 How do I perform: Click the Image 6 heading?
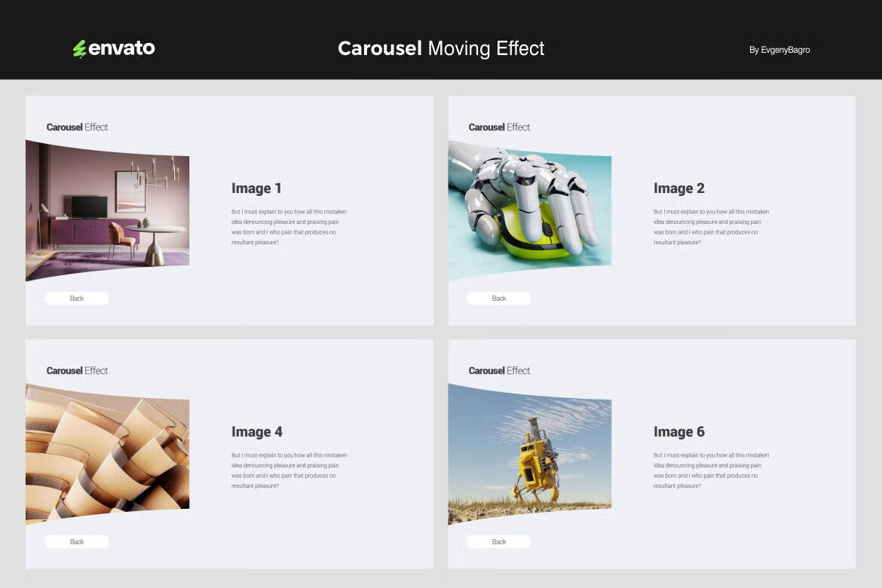tap(680, 431)
